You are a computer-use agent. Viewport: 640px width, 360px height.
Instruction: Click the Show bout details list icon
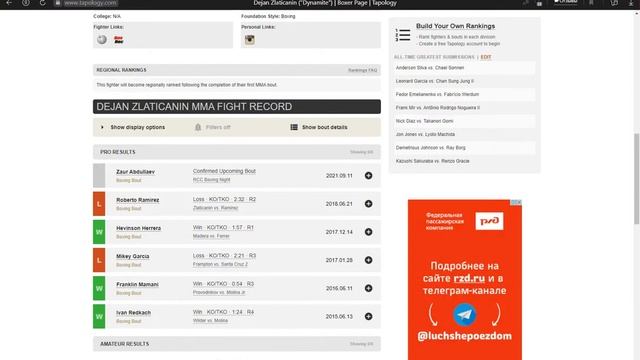click(294, 127)
